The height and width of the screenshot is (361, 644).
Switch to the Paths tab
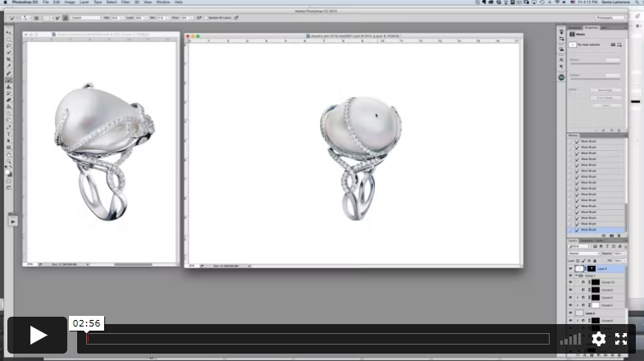click(600, 240)
